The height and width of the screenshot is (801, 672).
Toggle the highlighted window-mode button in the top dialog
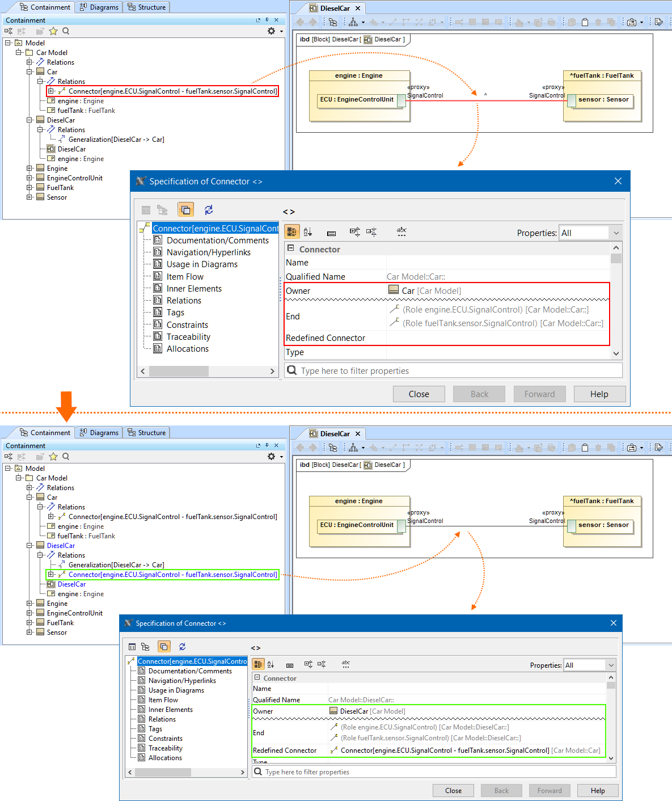click(185, 210)
